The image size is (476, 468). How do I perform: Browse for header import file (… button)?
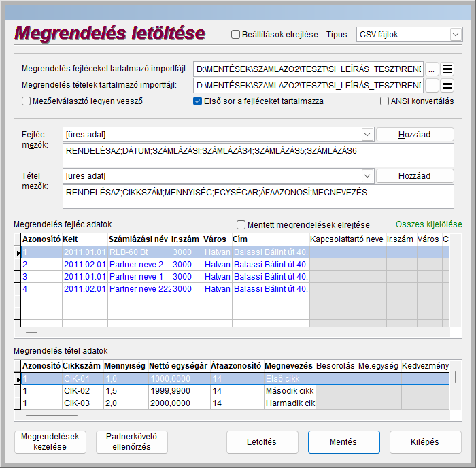click(x=431, y=69)
